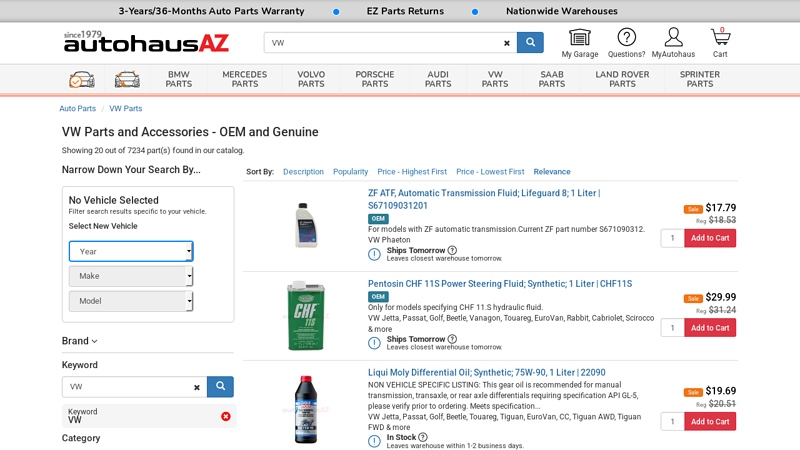Screen dimensions: 800x450
Task: Remove the VW keyword filter
Action: 226,416
